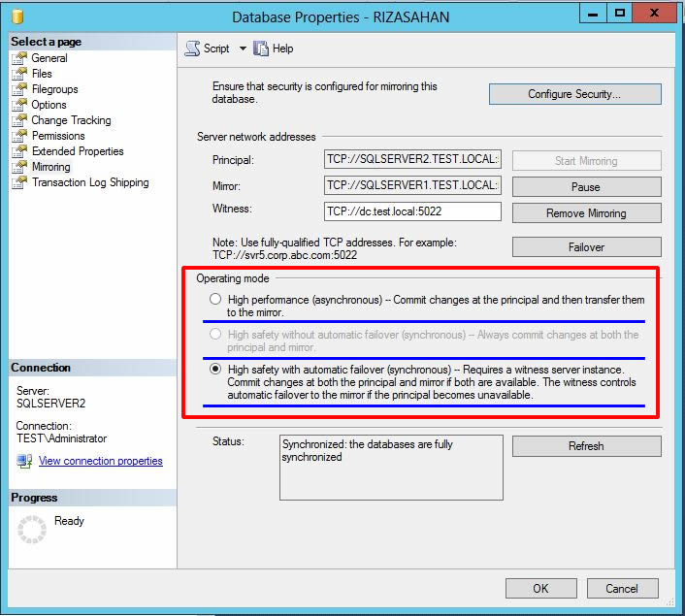Click the Filegroups page icon
The width and height of the screenshot is (685, 616).
pyautogui.click(x=19, y=89)
